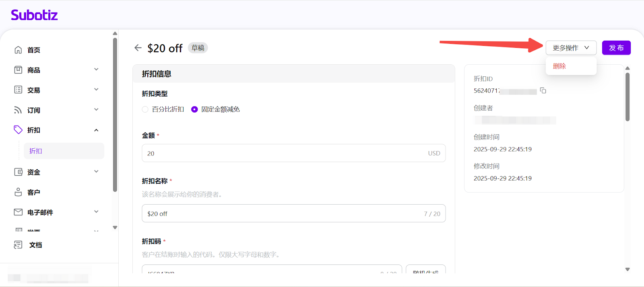The height and width of the screenshot is (287, 644).
Task: Click the Subotiz logo
Action: pyautogui.click(x=34, y=15)
